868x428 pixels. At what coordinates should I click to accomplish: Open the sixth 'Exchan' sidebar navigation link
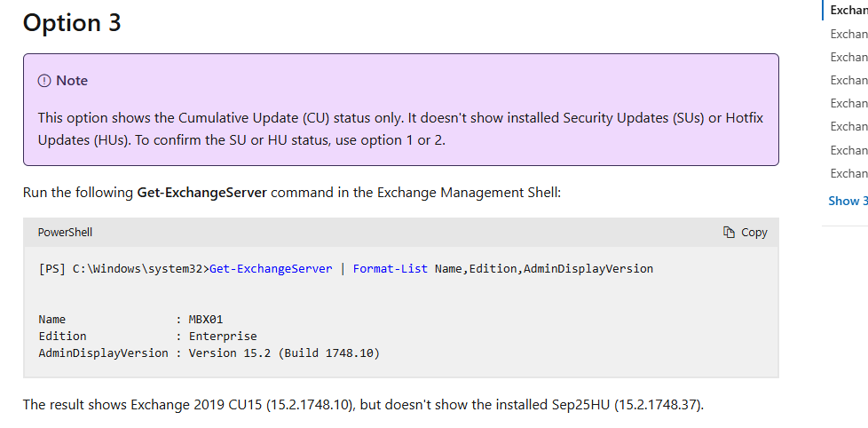coord(848,126)
